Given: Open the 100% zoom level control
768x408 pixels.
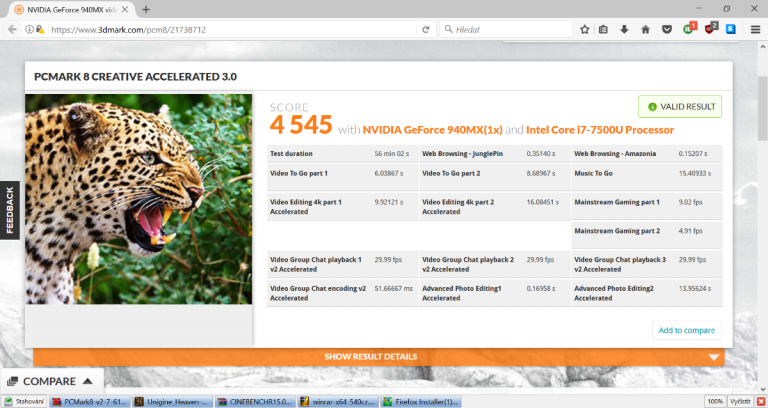Looking at the screenshot, I should [715, 401].
